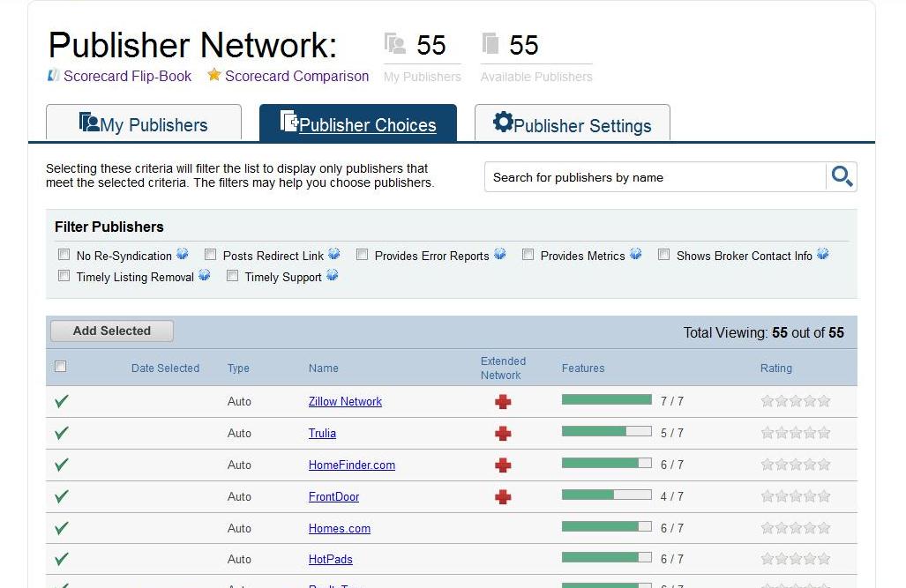
Task: Sort by the Features column header
Action: click(x=583, y=368)
